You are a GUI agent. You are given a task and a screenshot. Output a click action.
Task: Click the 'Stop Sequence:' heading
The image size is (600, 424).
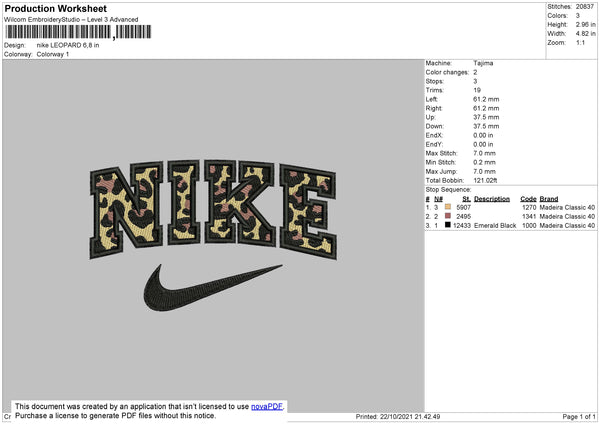[x=448, y=190]
